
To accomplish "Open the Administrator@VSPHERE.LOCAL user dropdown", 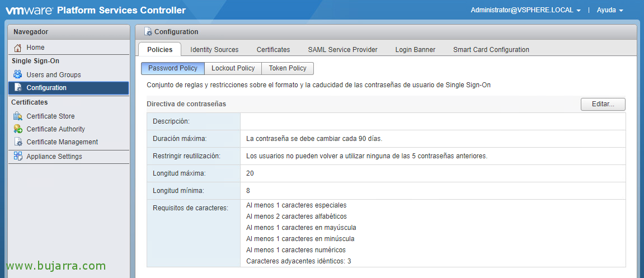I will click(525, 10).
